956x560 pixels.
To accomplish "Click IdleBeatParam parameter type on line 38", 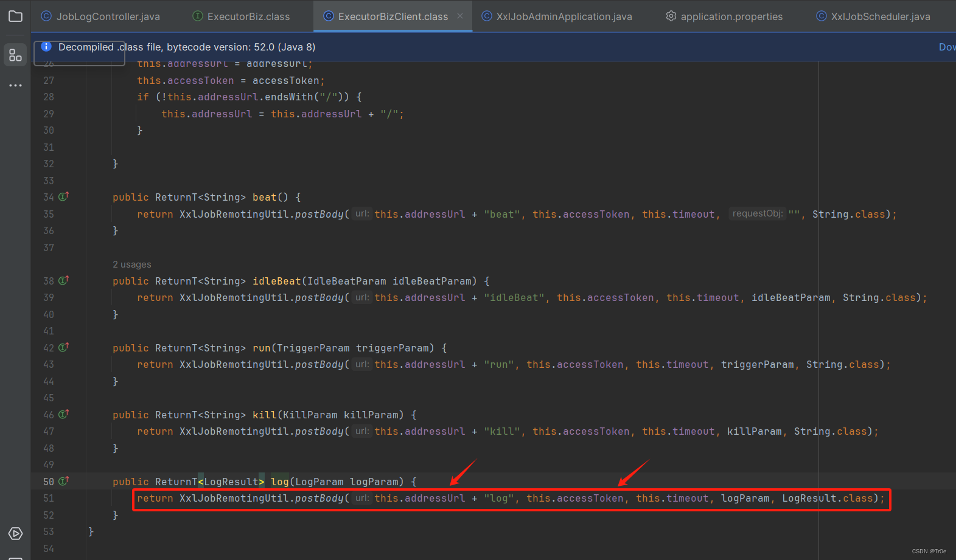I will point(347,281).
